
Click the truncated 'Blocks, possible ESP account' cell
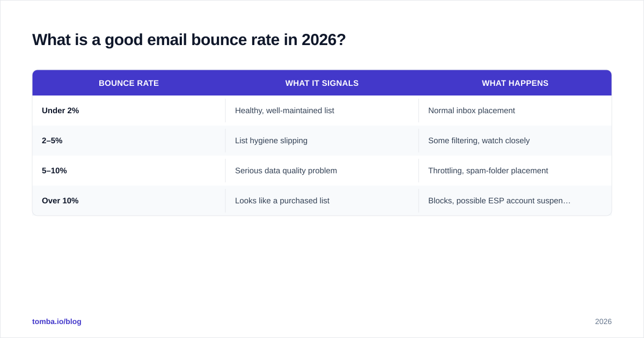pos(515,201)
